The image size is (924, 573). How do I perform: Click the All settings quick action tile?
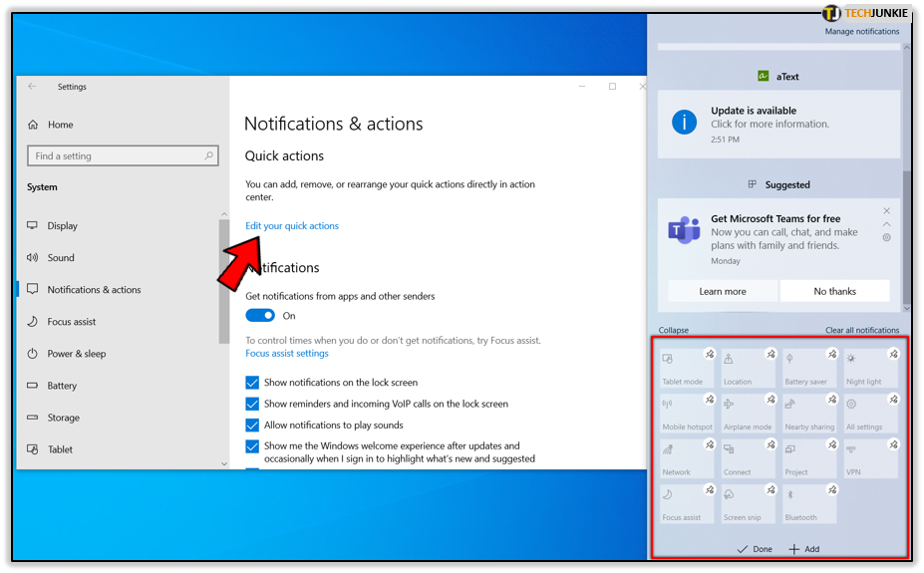870,414
